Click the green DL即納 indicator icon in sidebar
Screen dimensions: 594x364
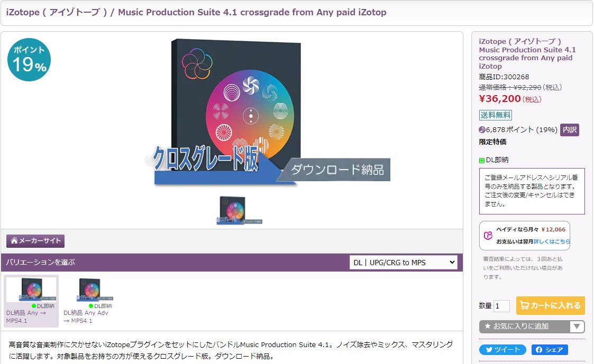click(x=482, y=161)
